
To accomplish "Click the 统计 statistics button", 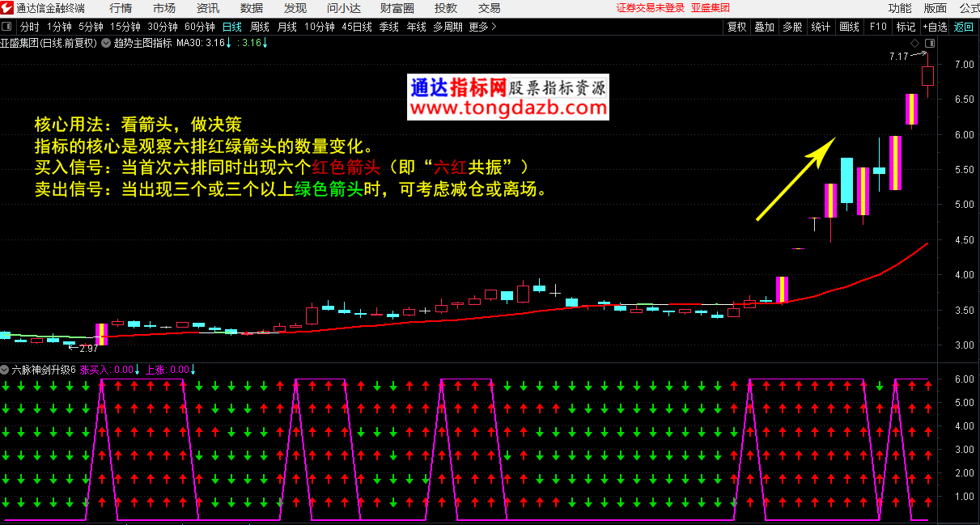I will pyautogui.click(x=821, y=27).
